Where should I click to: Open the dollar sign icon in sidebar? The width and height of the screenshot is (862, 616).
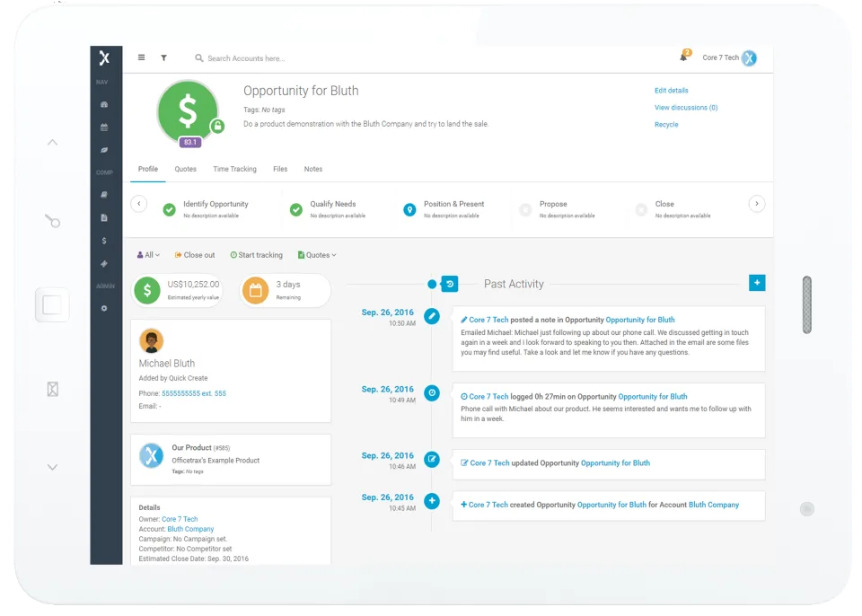[104, 241]
